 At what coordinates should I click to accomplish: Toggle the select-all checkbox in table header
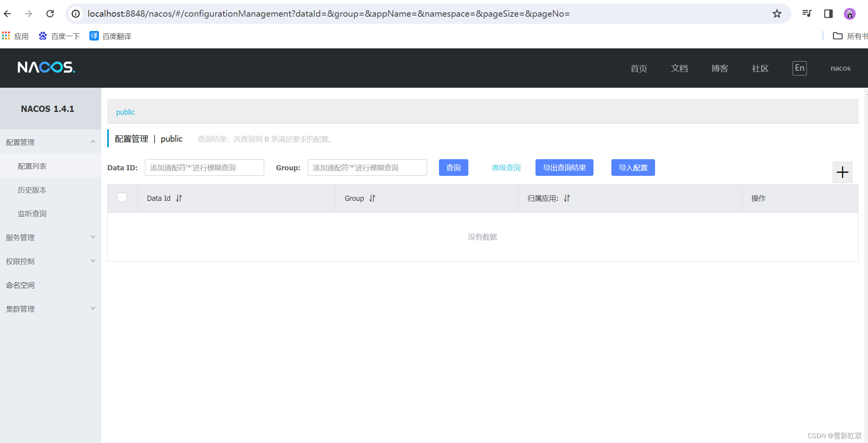click(x=122, y=197)
